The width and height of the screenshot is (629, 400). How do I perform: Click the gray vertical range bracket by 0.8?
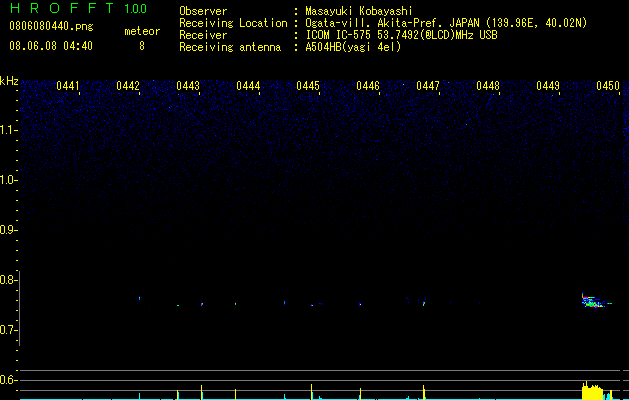coord(20,308)
